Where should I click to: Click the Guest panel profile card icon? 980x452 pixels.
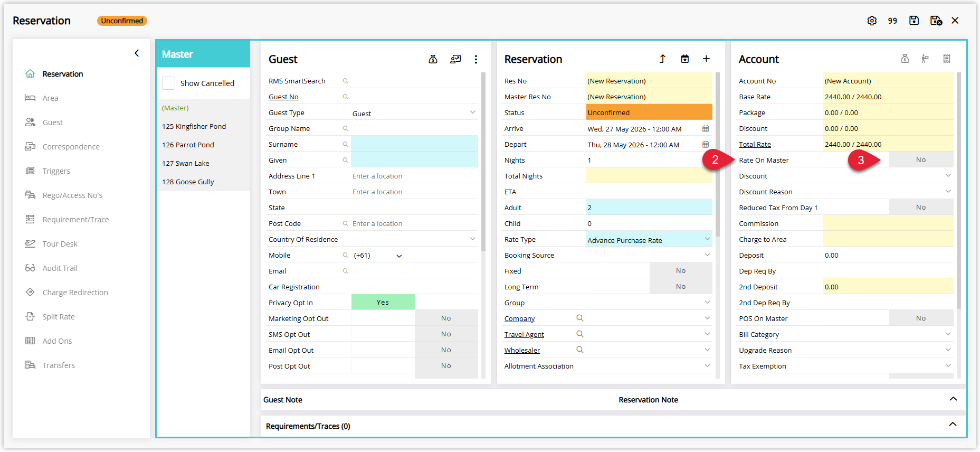coord(455,59)
